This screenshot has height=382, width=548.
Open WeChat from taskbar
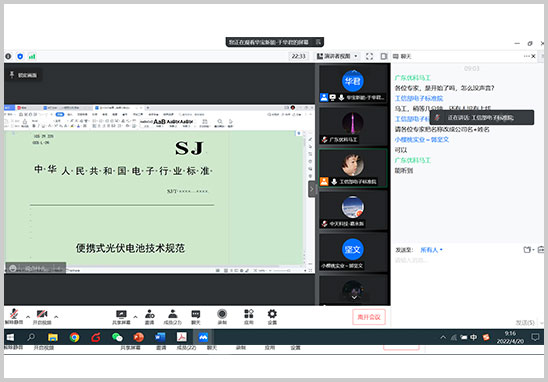117,337
